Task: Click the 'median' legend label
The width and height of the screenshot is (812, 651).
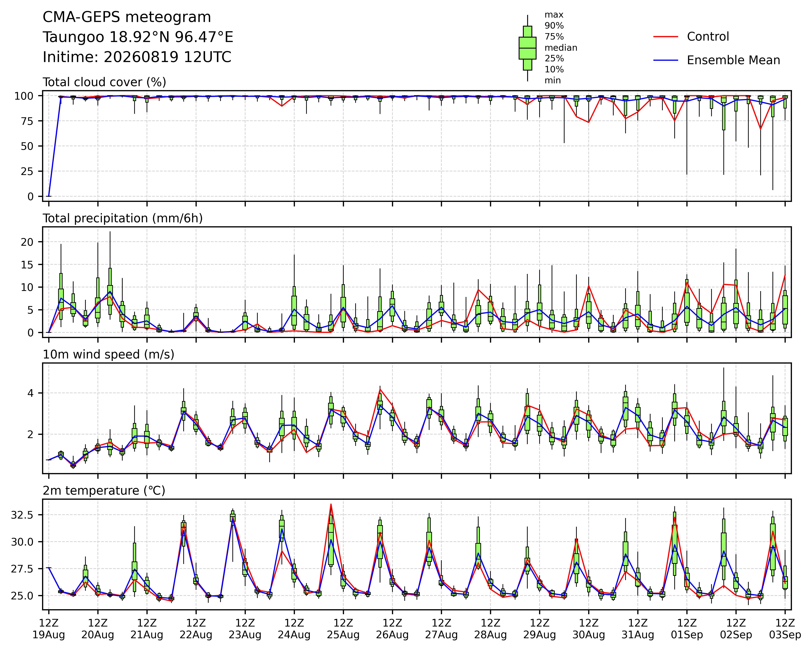Action: [x=561, y=48]
